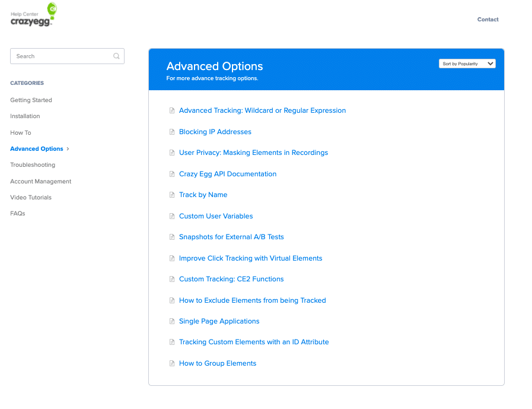Go to Video Tutorials category
Image resolution: width=532 pixels, height=409 pixels.
(31, 198)
